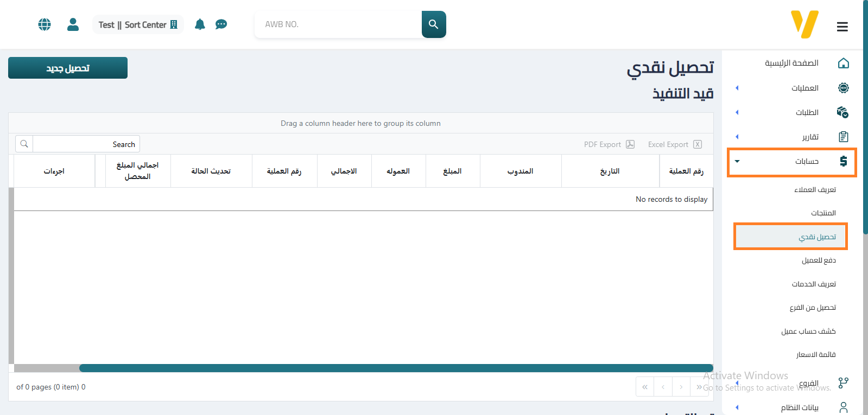Expand the الطلبات menu arrow
This screenshot has height=415, width=868.
point(737,112)
